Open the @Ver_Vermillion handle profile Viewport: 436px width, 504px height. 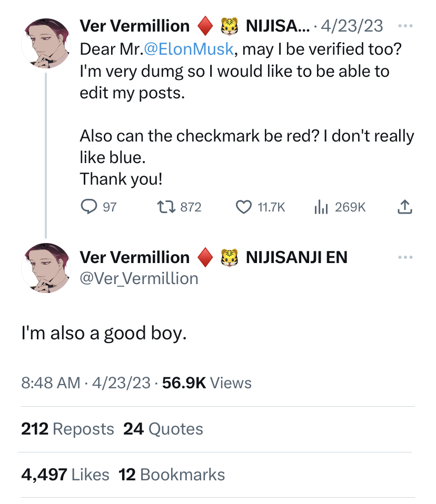click(x=139, y=278)
